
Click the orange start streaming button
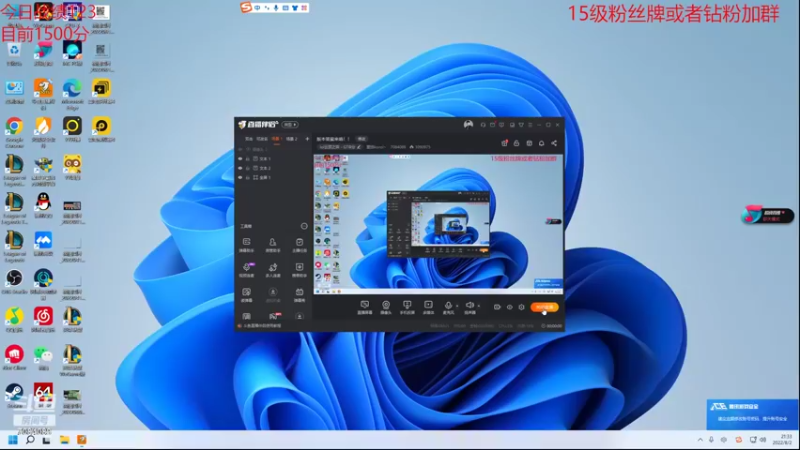544,307
